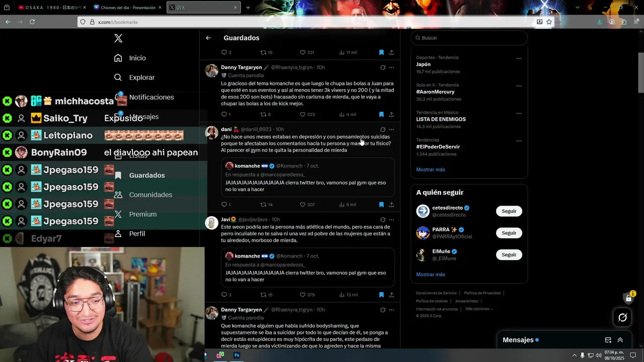The width and height of the screenshot is (644, 362).
Task: Open Danny Targaryen's avatar on first post
Action: click(211, 70)
